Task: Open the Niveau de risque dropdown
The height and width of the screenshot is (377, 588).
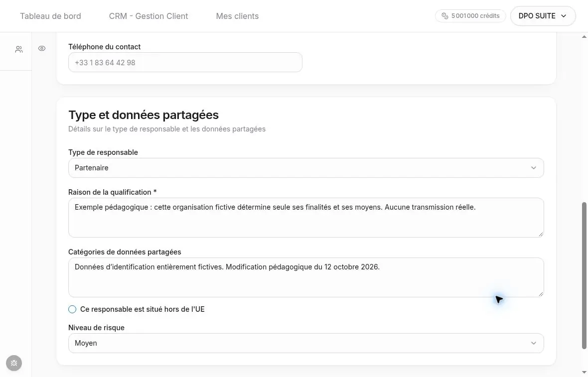Action: (x=306, y=343)
